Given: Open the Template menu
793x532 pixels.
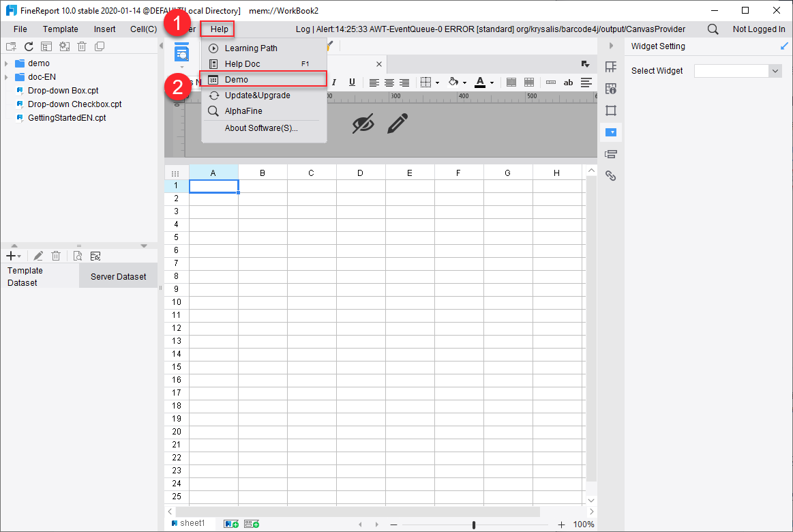Looking at the screenshot, I should (x=60, y=29).
